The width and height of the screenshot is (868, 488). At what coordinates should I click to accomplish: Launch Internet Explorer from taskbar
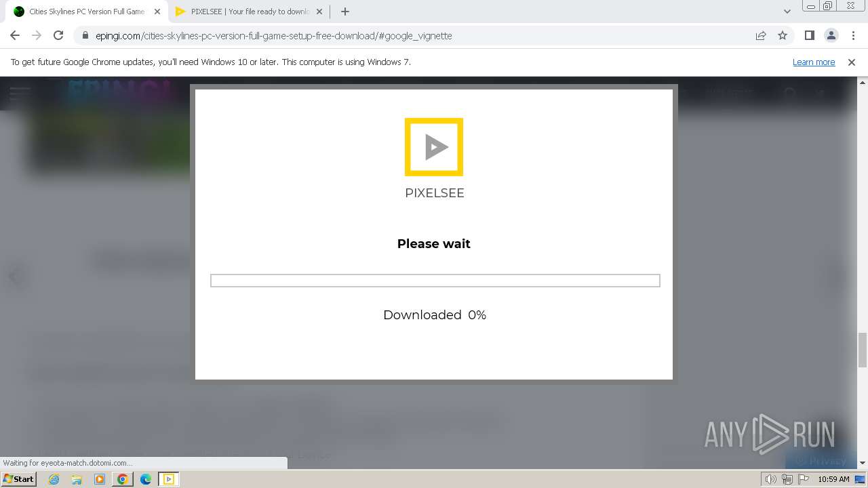[x=54, y=479]
